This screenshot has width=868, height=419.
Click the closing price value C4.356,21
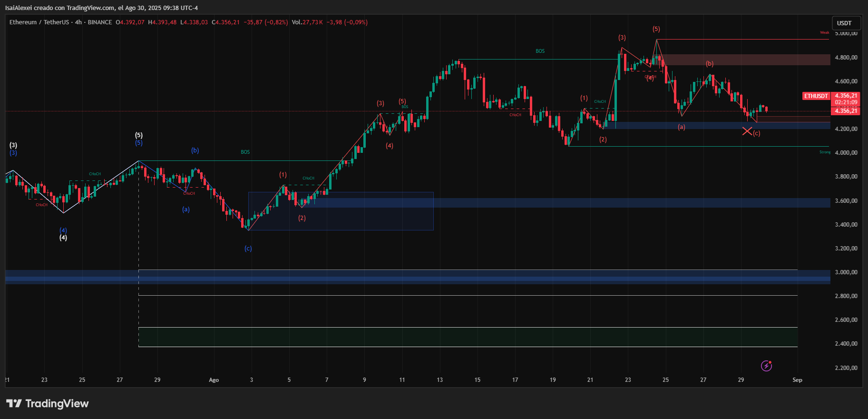point(226,22)
